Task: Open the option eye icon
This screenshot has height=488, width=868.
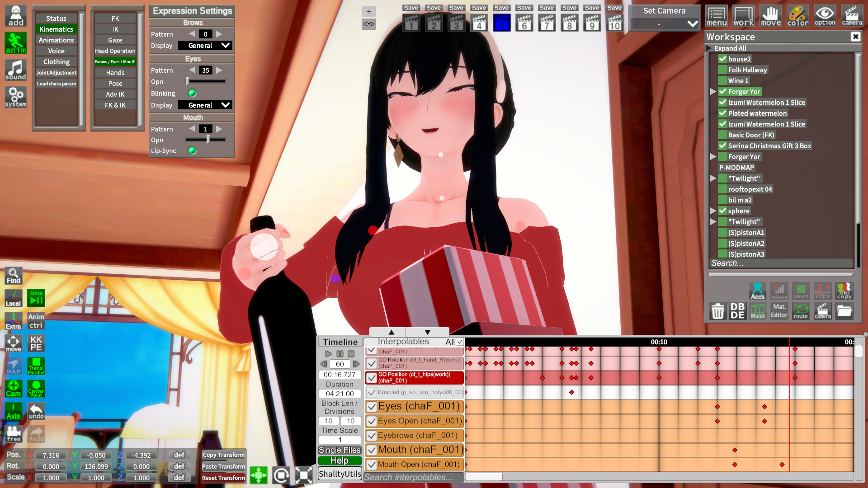Action: [x=825, y=16]
